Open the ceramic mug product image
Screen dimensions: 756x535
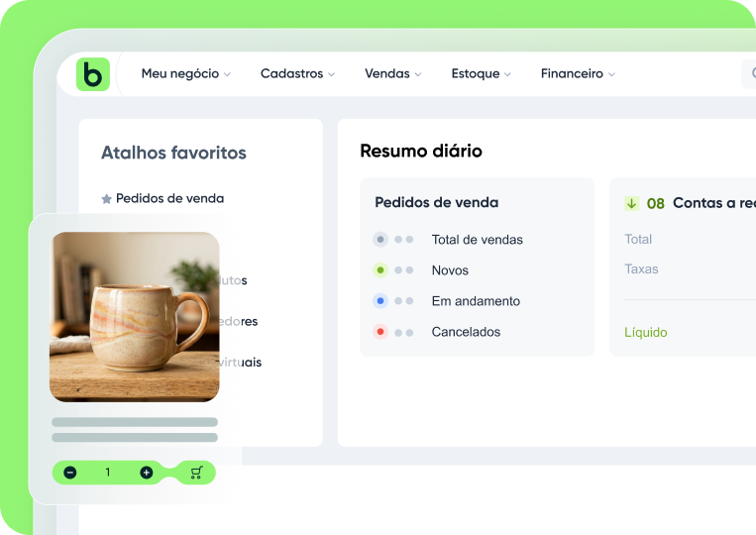pos(135,317)
